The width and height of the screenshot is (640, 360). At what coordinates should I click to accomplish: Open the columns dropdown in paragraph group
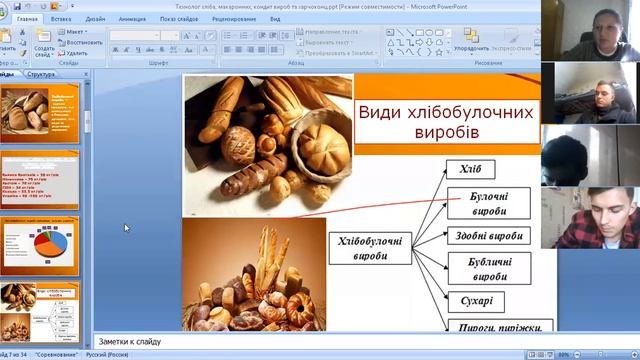276,50
